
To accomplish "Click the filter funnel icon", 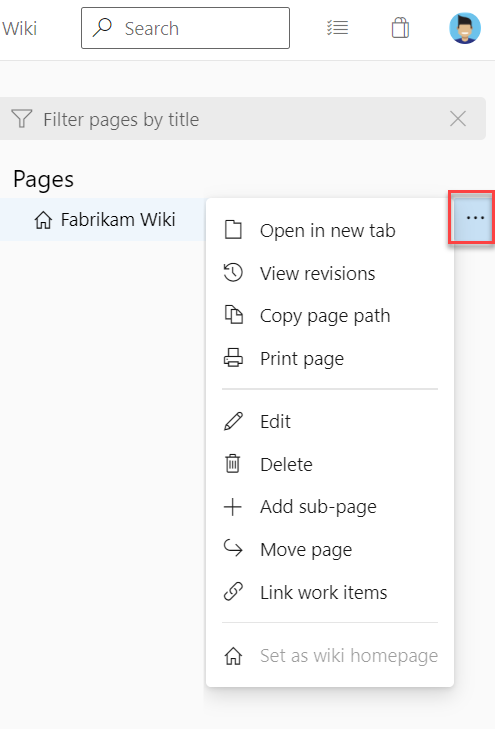I will 21,119.
